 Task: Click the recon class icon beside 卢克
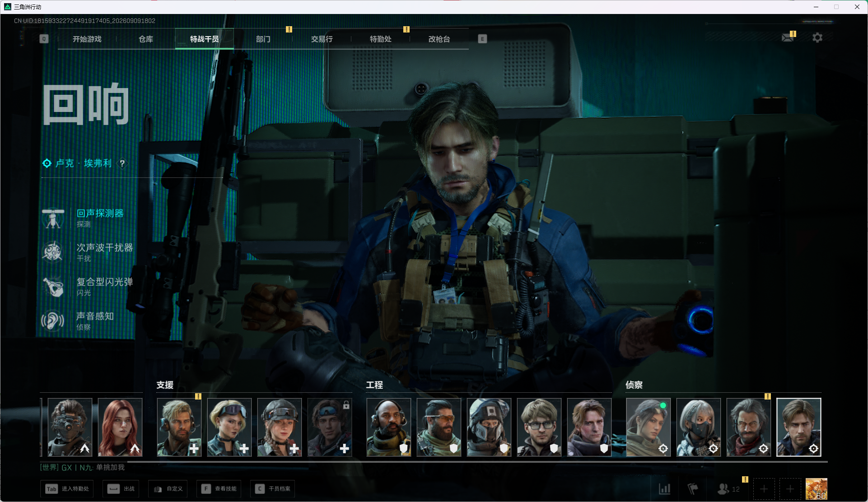click(47, 163)
